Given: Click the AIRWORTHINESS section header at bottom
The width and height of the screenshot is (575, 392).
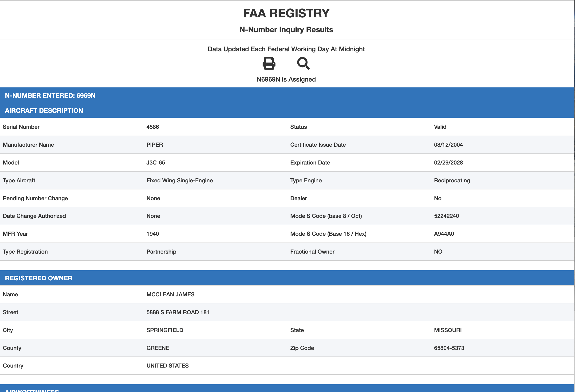Looking at the screenshot, I should (32, 390).
